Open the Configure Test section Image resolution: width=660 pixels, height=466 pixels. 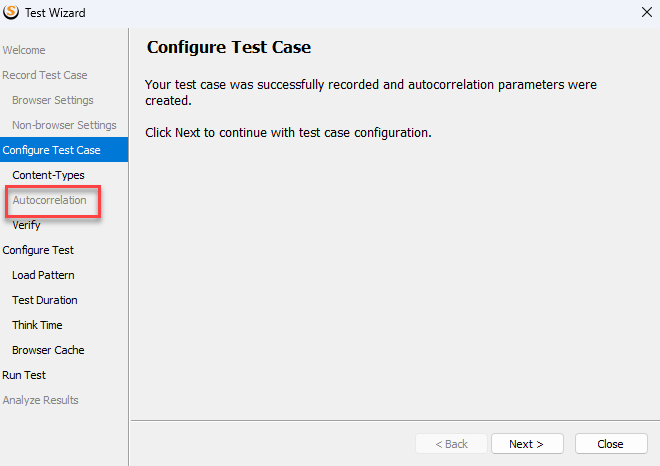click(x=38, y=250)
